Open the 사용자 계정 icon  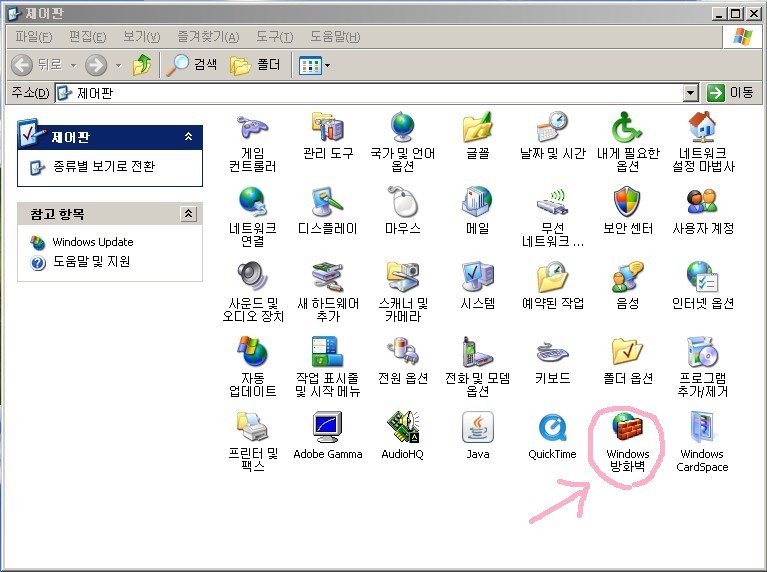702,201
